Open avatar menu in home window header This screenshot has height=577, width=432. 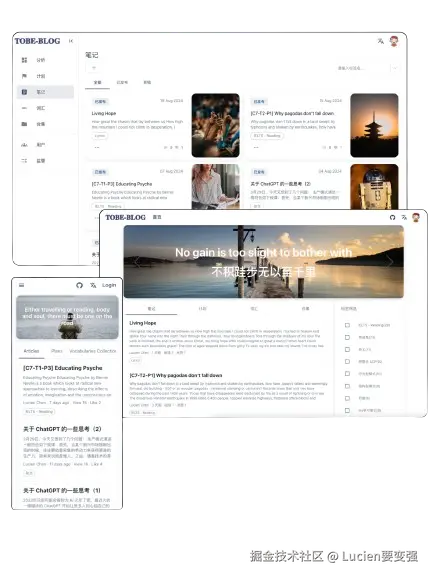[x=416, y=217]
